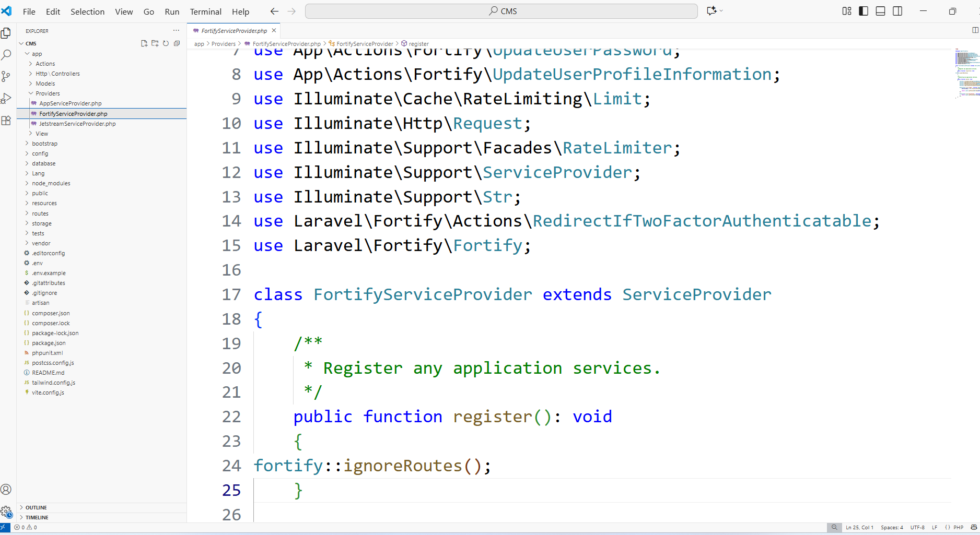Collapse the Providers folder
The width and height of the screenshot is (980, 535).
pos(48,93)
